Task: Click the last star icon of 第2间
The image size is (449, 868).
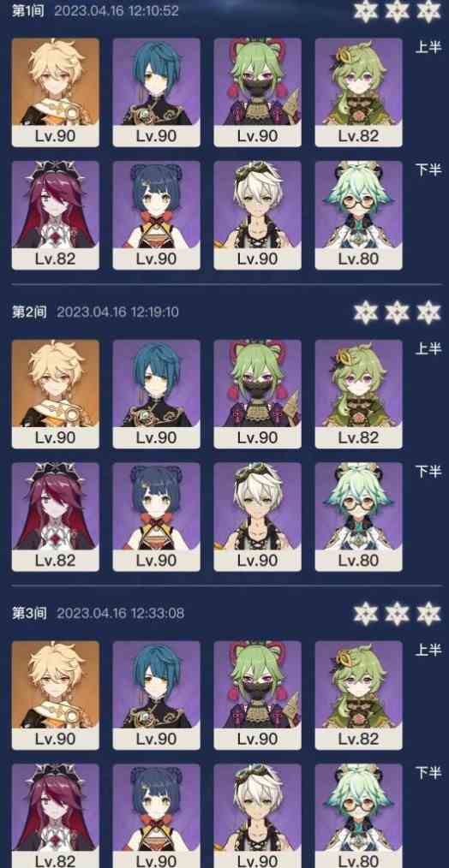Action: [x=428, y=312]
